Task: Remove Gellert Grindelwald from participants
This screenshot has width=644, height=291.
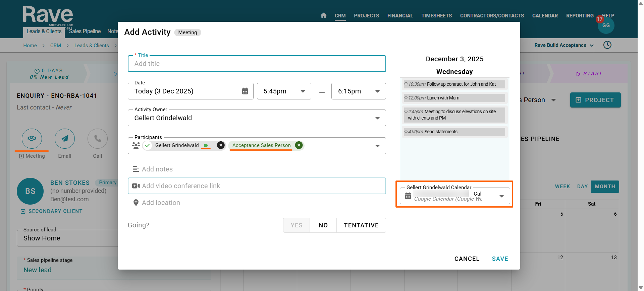Action: 221,145
